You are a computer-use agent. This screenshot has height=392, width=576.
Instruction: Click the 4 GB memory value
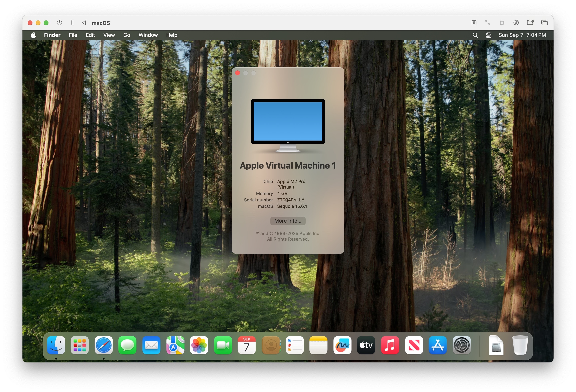coord(282,193)
